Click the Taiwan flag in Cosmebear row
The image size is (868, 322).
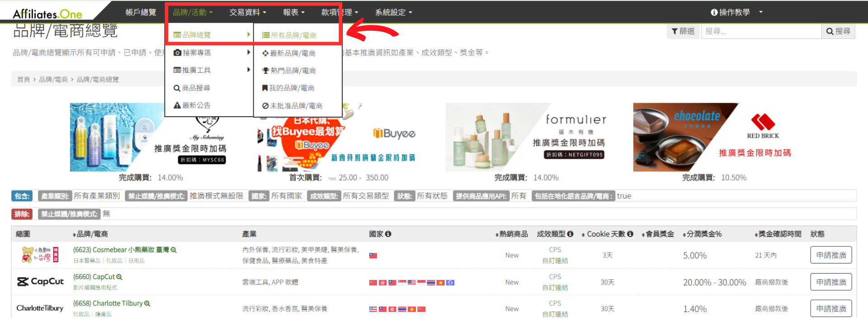[373, 256]
